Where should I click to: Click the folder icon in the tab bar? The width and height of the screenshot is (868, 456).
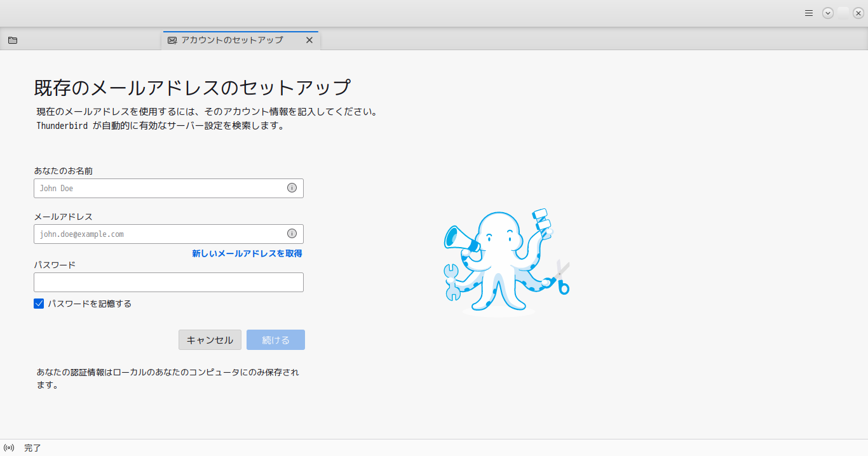click(13, 40)
